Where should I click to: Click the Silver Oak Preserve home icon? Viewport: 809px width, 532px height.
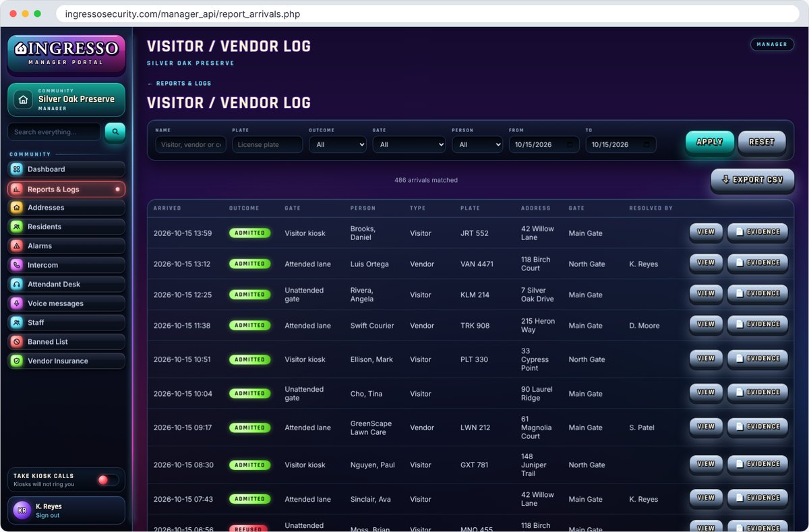(24, 100)
